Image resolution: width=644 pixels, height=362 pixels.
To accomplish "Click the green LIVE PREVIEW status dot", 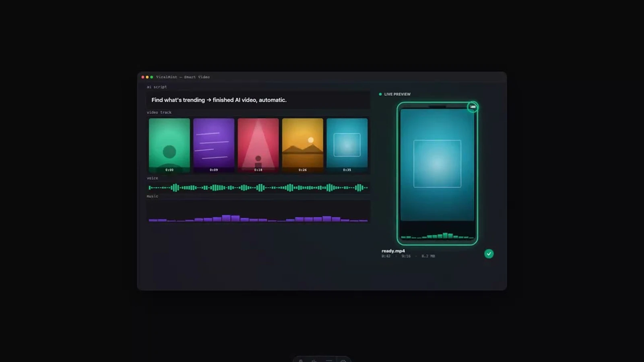I will point(380,94).
